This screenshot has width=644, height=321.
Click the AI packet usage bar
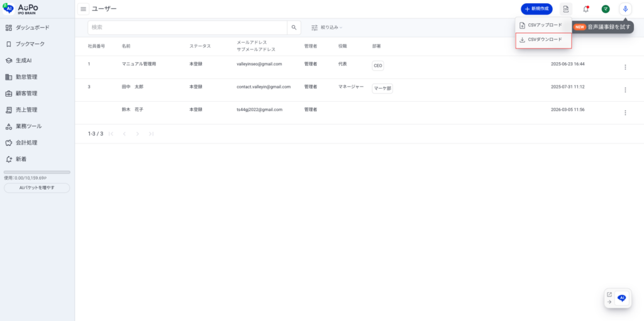pos(37,172)
